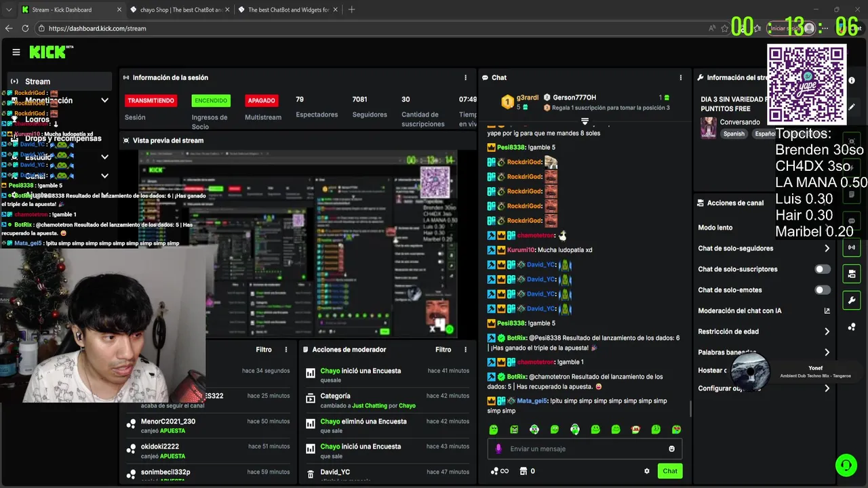Click the poll icon beside Chayo inició una Encuesta quesale
Image resolution: width=868 pixels, height=488 pixels.
[311, 373]
